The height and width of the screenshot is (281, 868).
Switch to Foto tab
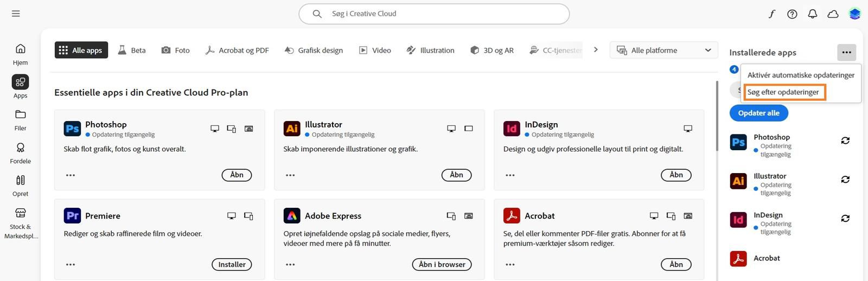click(x=176, y=50)
